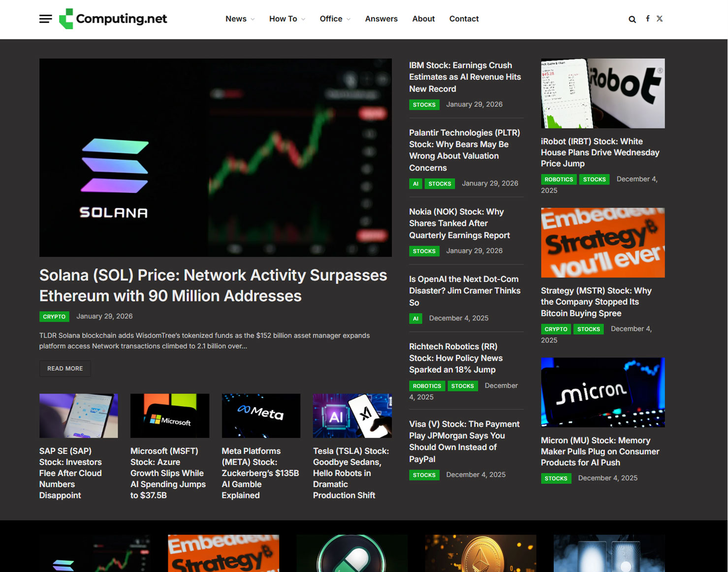Select the CRYPTO tag under Solana article
The height and width of the screenshot is (572, 728).
pos(54,317)
